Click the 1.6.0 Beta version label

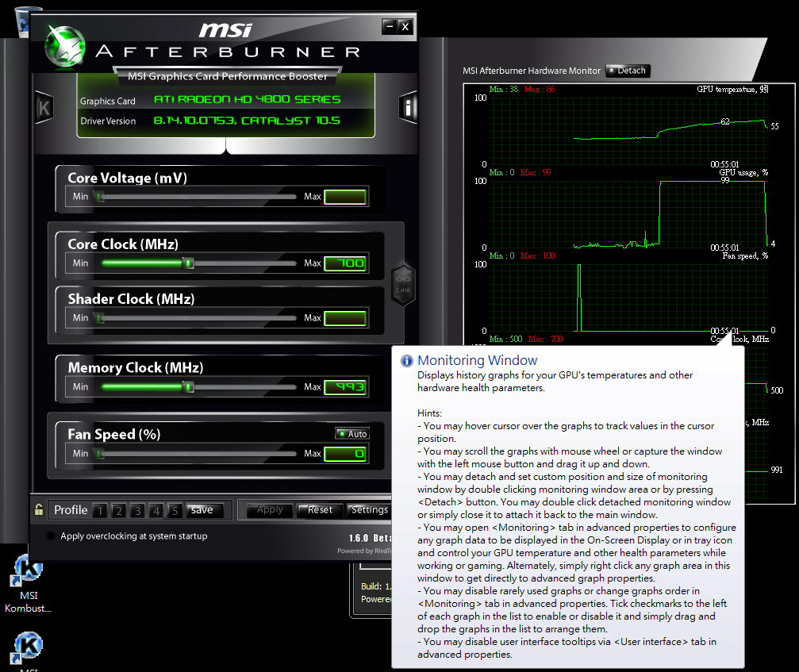(x=370, y=538)
